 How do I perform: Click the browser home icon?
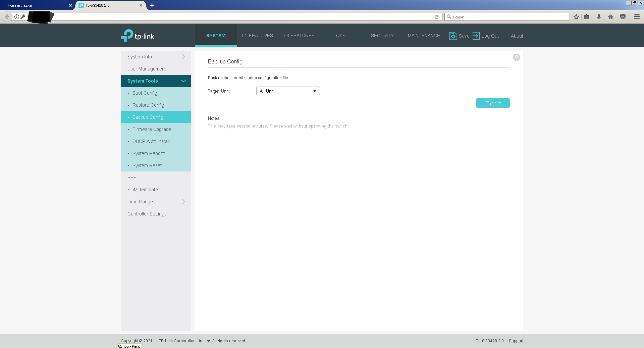pos(610,17)
